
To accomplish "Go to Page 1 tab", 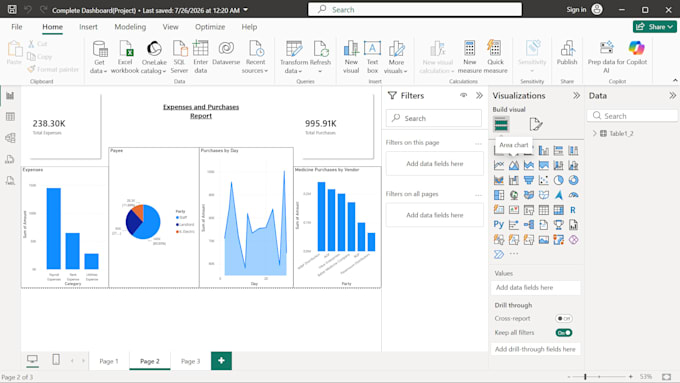I will 109,361.
